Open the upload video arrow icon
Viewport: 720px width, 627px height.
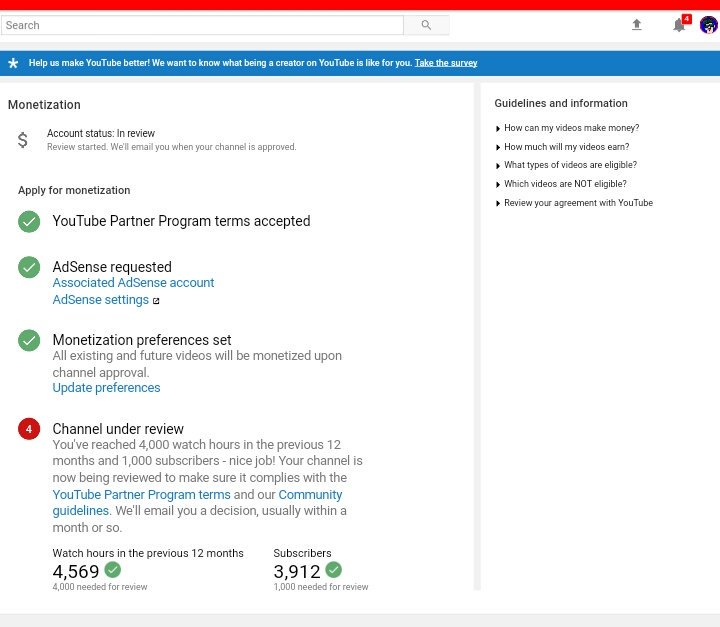point(636,24)
